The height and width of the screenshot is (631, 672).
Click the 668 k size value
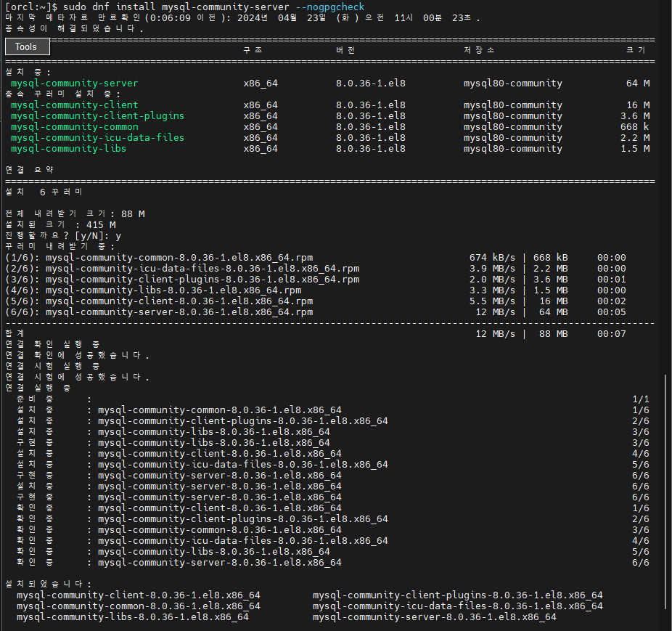coord(634,127)
